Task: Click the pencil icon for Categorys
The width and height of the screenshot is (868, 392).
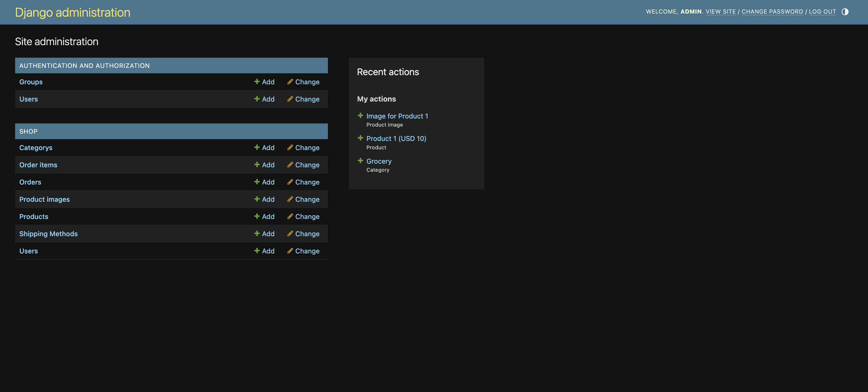Action: coord(290,147)
